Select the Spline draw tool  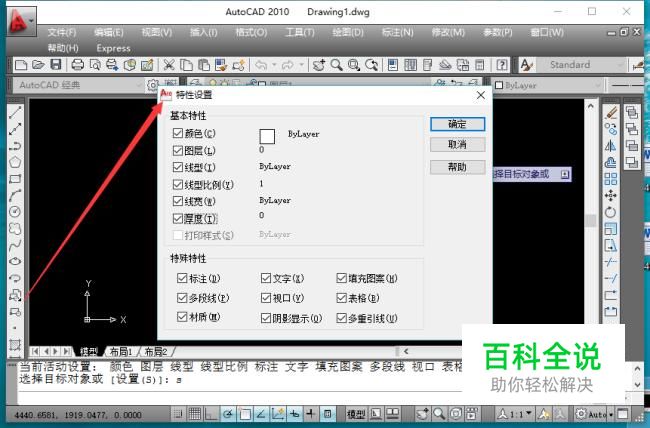coord(15,245)
